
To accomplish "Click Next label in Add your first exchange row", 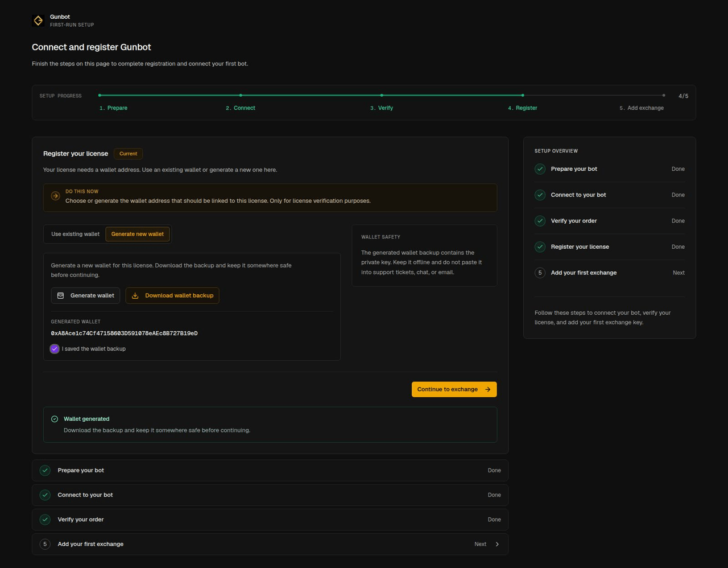I will tap(481, 544).
